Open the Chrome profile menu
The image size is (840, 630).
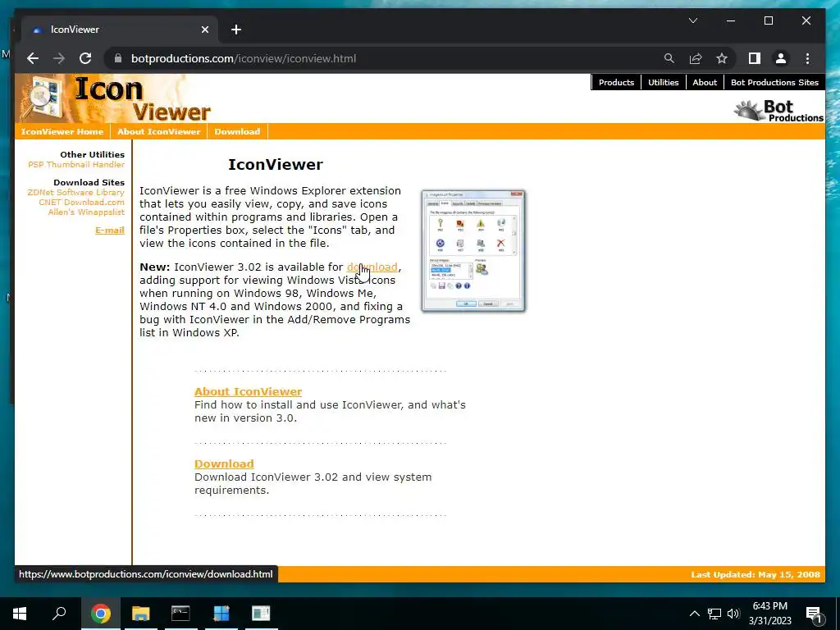(781, 58)
